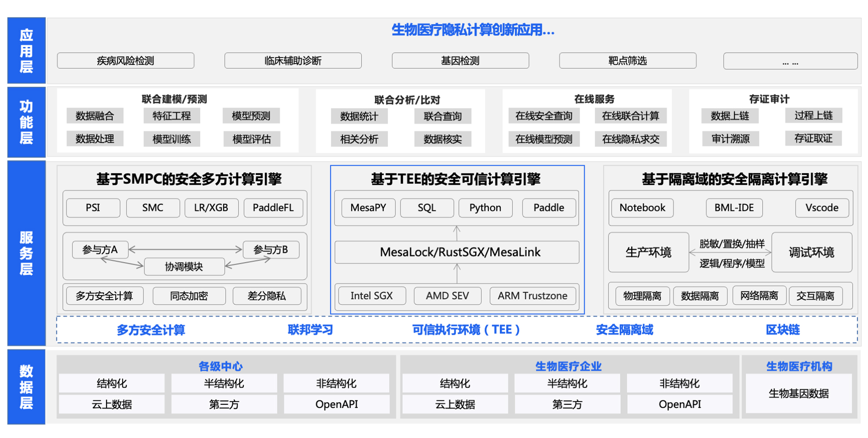Toggle 网络隔离 in the isolation engine
This screenshot has width=868, height=438.
tap(759, 296)
